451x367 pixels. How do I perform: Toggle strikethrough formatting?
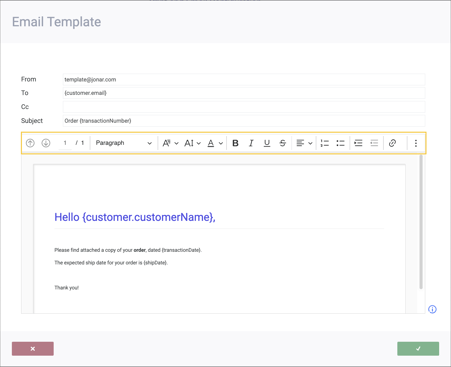point(283,143)
